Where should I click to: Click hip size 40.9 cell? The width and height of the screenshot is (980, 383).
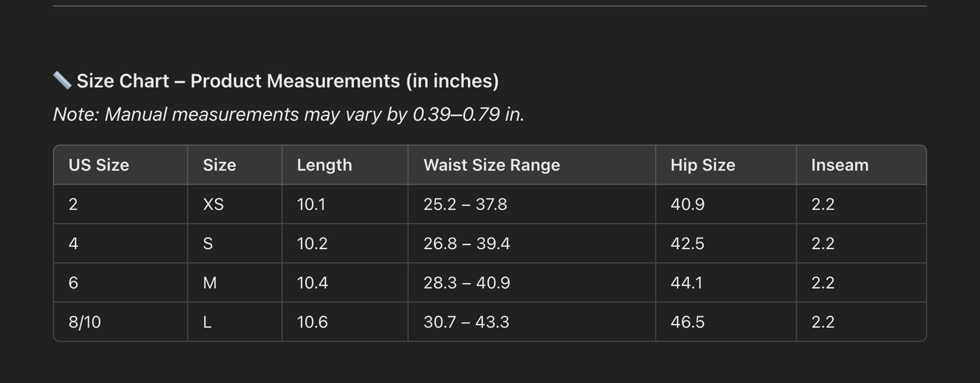point(688,204)
